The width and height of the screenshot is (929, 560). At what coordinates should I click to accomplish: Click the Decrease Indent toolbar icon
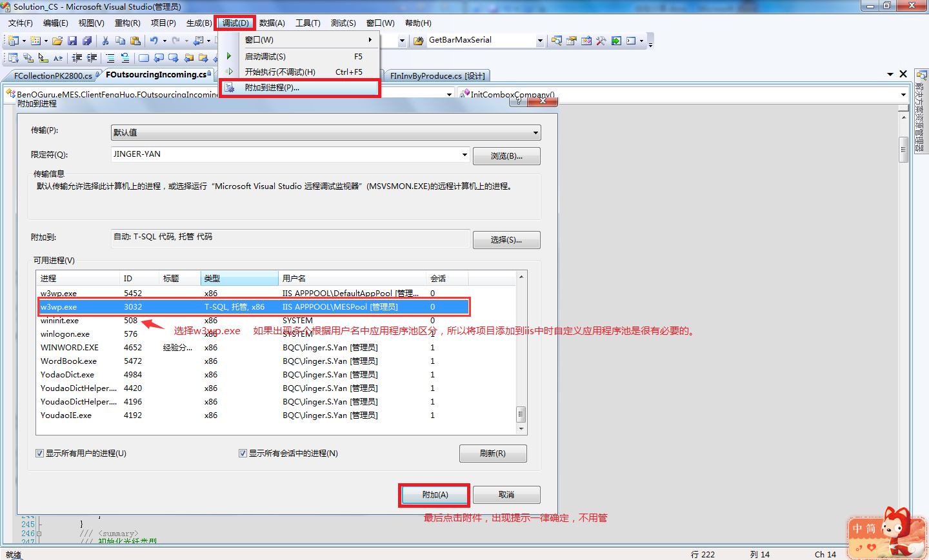click(77, 58)
